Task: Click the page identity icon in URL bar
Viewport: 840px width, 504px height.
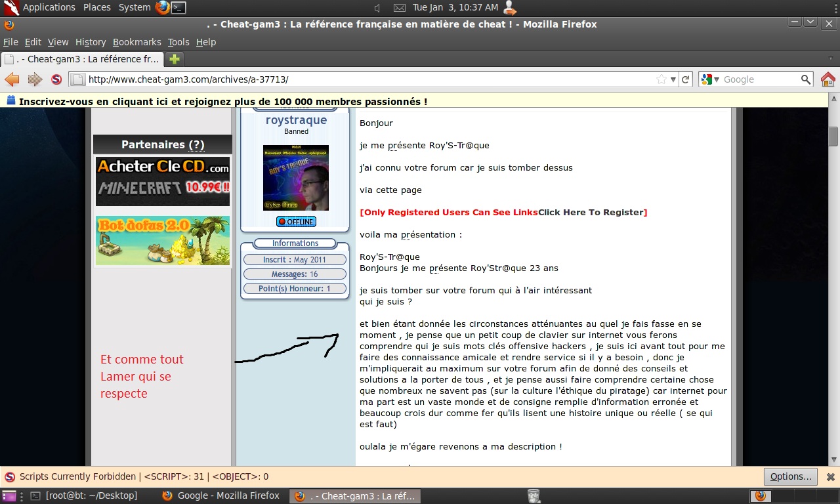Action: point(77,79)
